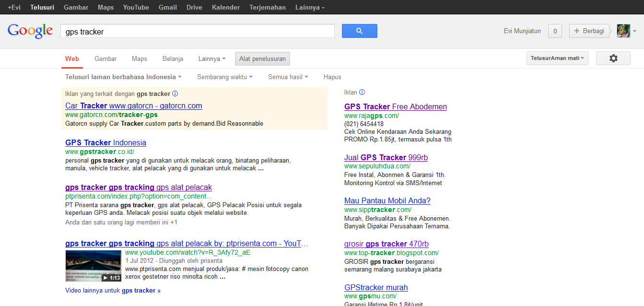Open the 'Sembarang waktu' time filter
This screenshot has width=644, height=306.
[224, 77]
